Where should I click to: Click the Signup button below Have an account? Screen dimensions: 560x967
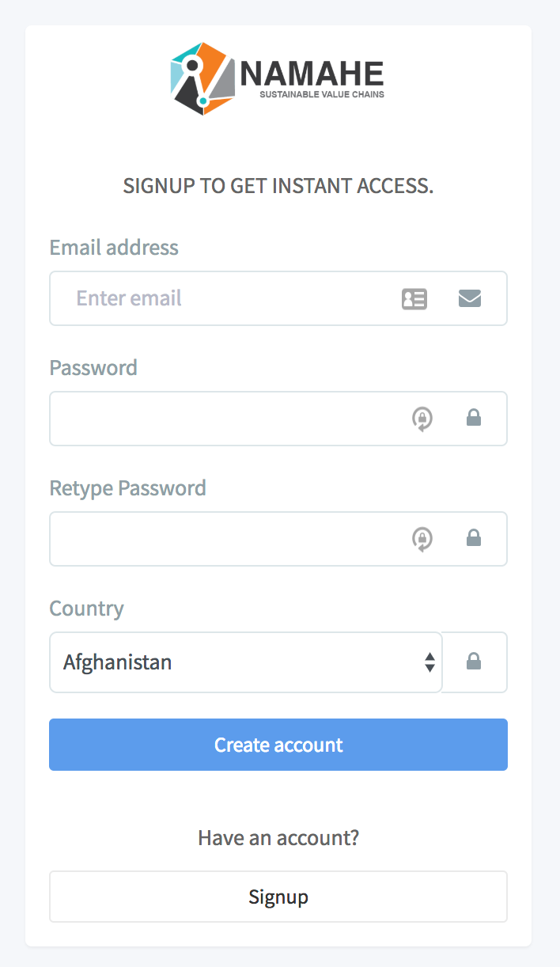point(278,897)
